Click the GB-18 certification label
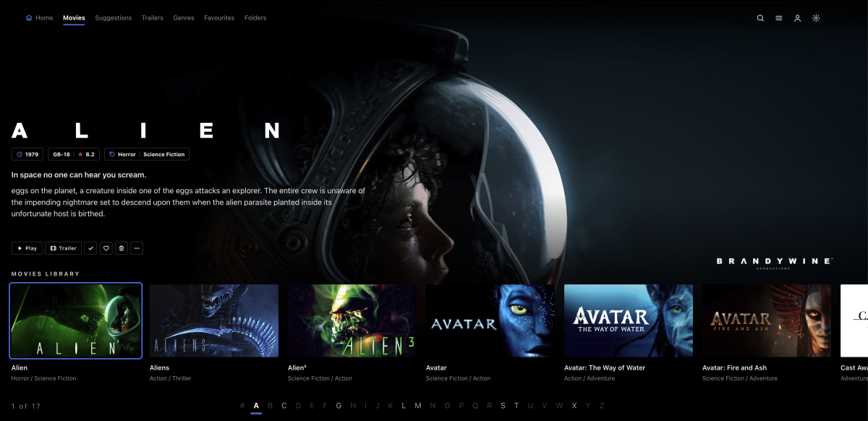 (x=61, y=154)
